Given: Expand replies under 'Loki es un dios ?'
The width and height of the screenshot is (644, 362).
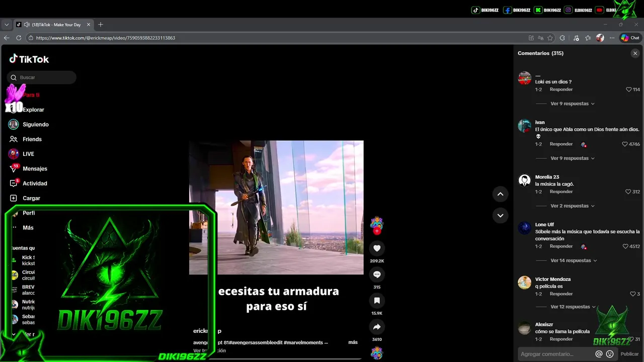Looking at the screenshot, I should point(573,104).
